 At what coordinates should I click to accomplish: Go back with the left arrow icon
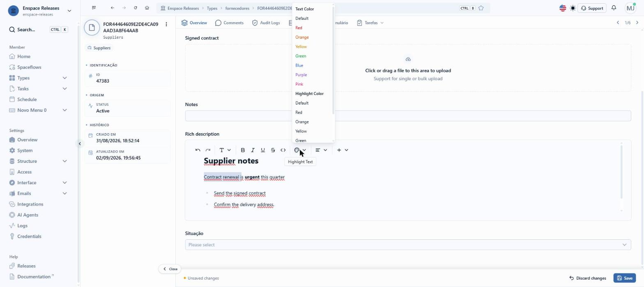[113, 8]
